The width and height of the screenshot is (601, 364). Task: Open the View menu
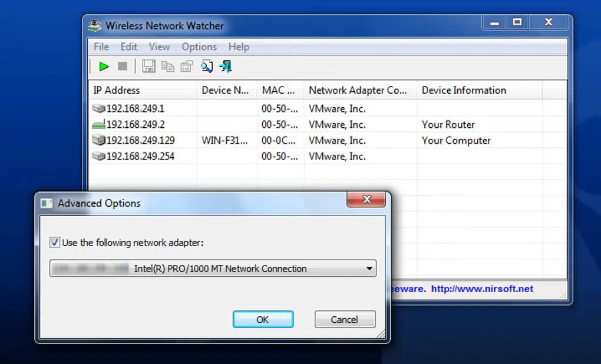coord(160,47)
